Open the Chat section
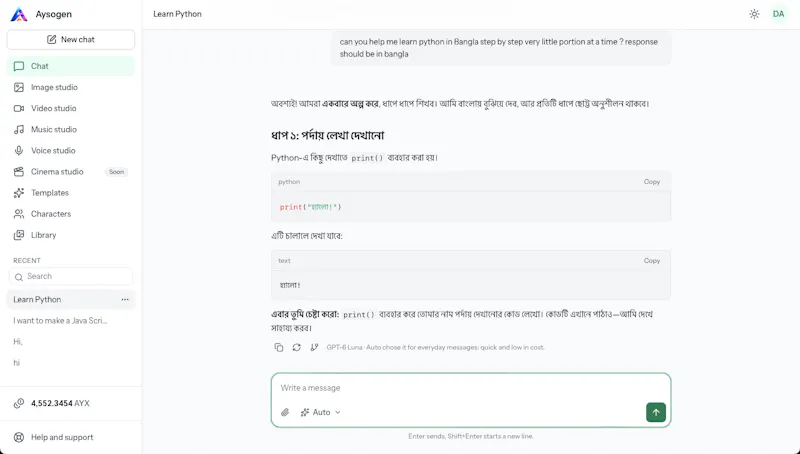 tap(71, 66)
